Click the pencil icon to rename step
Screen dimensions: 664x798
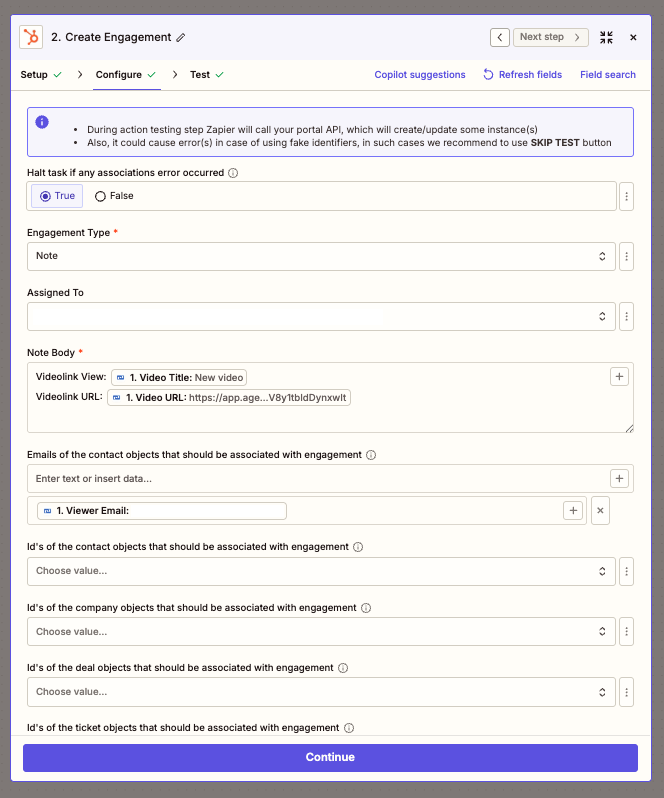(x=181, y=37)
